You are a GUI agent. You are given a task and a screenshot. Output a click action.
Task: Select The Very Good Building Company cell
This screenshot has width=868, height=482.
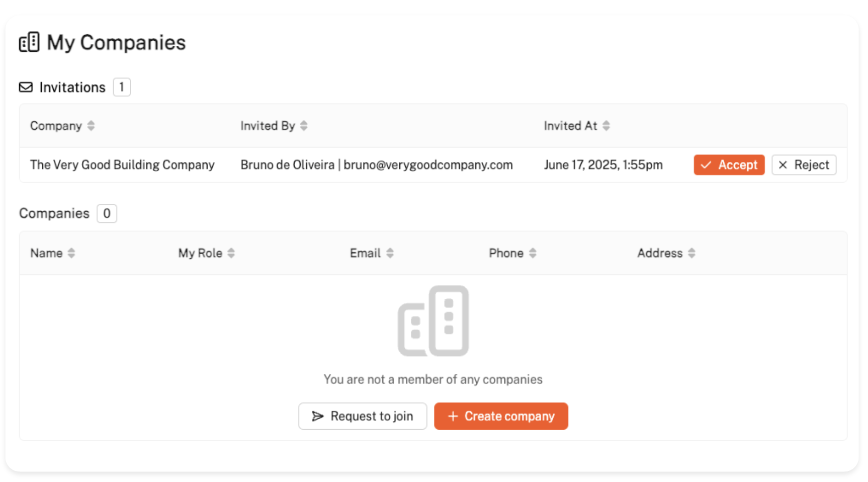122,165
